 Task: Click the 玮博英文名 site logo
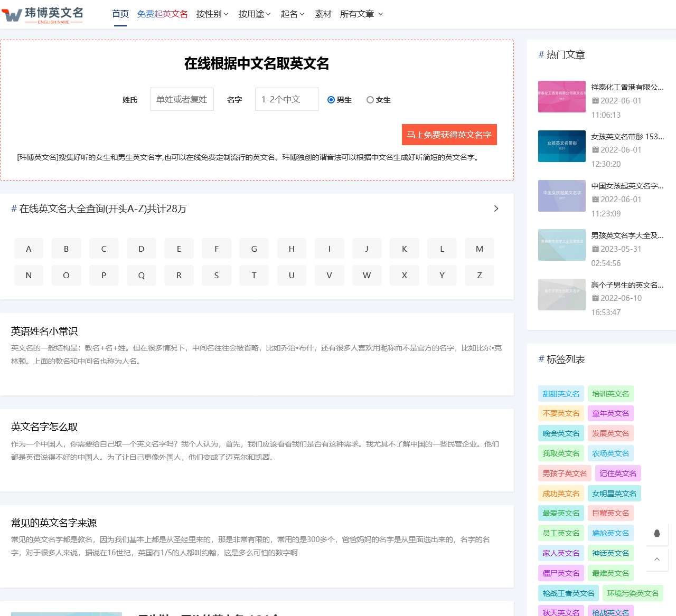click(x=43, y=15)
